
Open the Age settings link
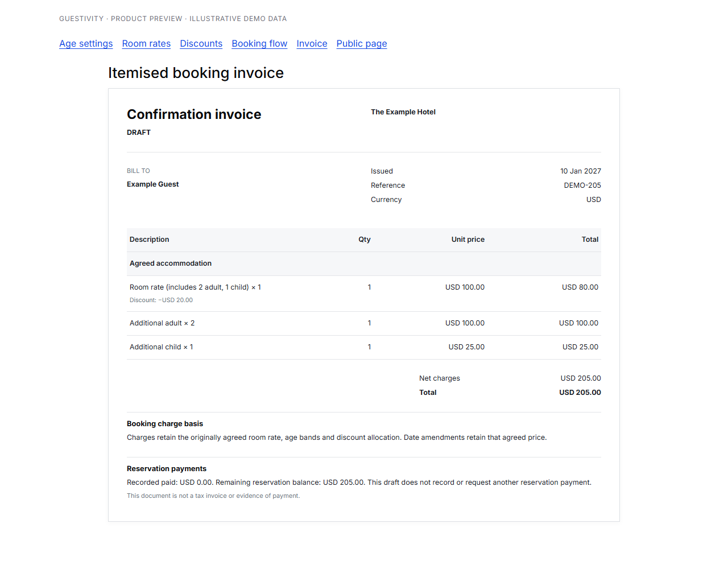point(86,44)
